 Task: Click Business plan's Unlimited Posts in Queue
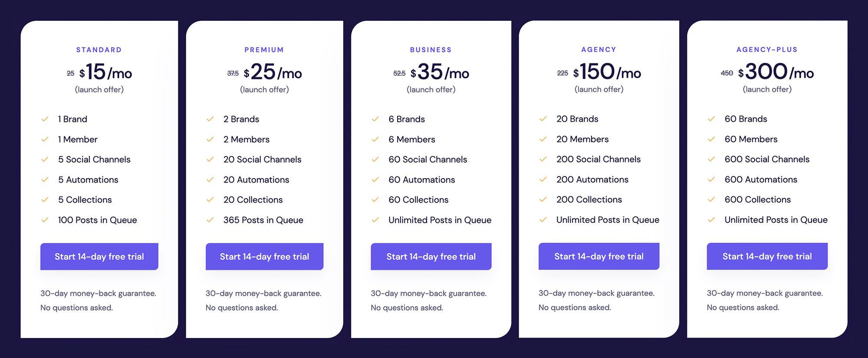(440, 220)
